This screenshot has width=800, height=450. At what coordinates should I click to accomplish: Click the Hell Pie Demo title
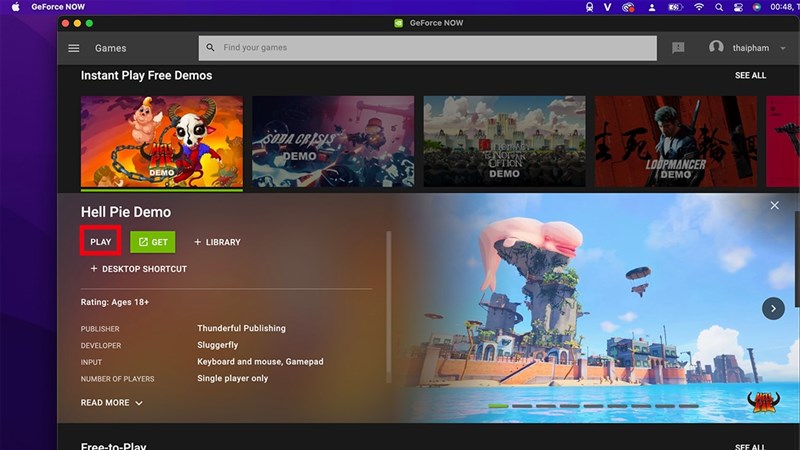pyautogui.click(x=126, y=212)
